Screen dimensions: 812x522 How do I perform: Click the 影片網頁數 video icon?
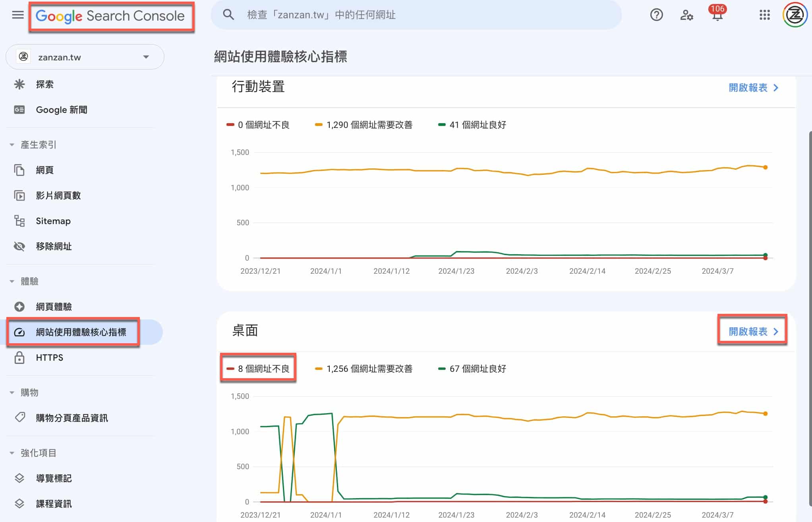19,195
